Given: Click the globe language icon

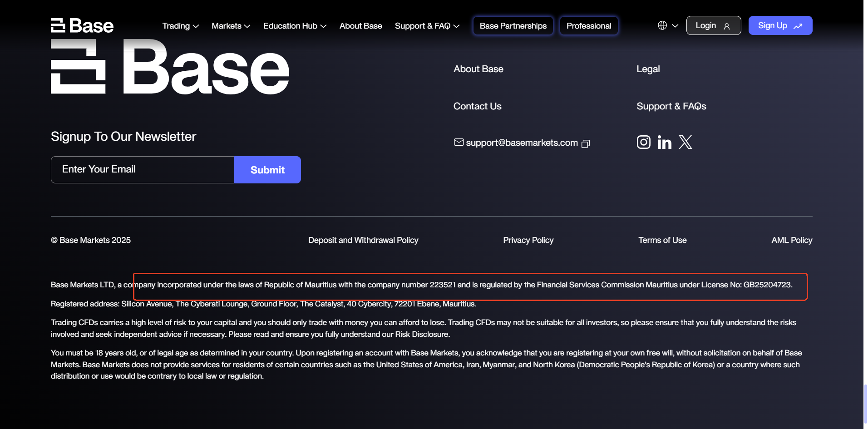Looking at the screenshot, I should pyautogui.click(x=662, y=25).
